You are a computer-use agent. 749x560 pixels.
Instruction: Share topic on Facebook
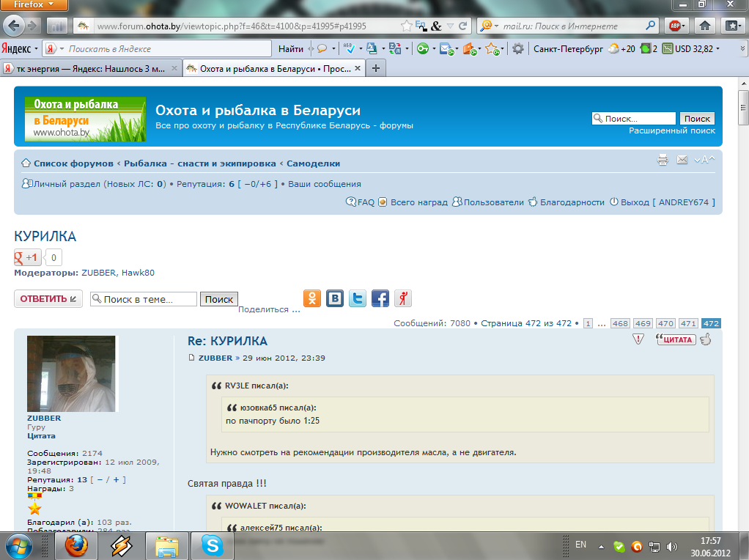pyautogui.click(x=380, y=298)
